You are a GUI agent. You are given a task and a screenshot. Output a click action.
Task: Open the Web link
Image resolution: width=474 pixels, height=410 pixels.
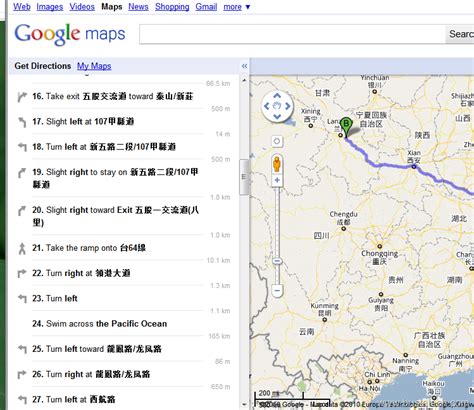[22, 7]
